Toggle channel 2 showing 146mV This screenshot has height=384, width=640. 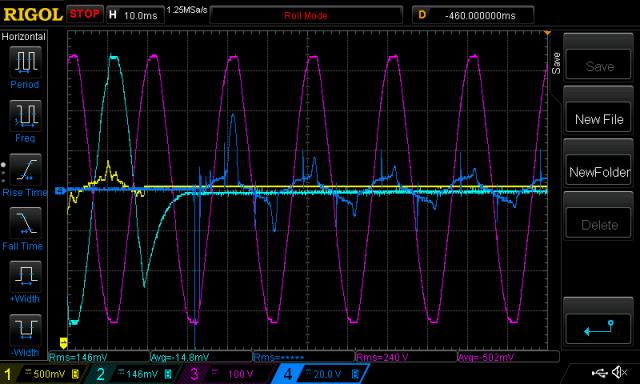134,374
